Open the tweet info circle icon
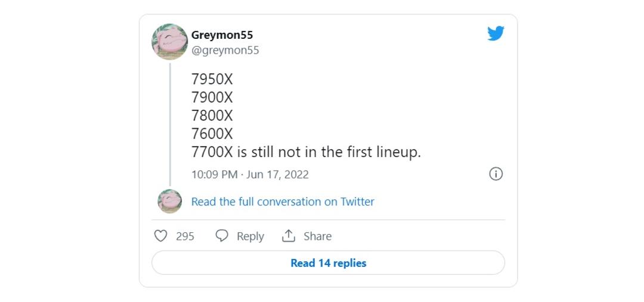Screen dimensions: 644x302 (496, 174)
